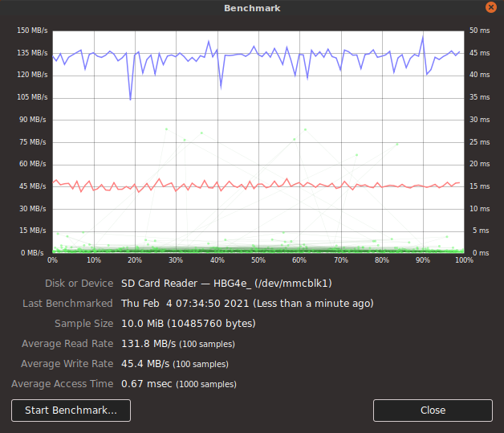Click the Close button at the bottom
Screen dimensions: 504x433
click(x=433, y=411)
